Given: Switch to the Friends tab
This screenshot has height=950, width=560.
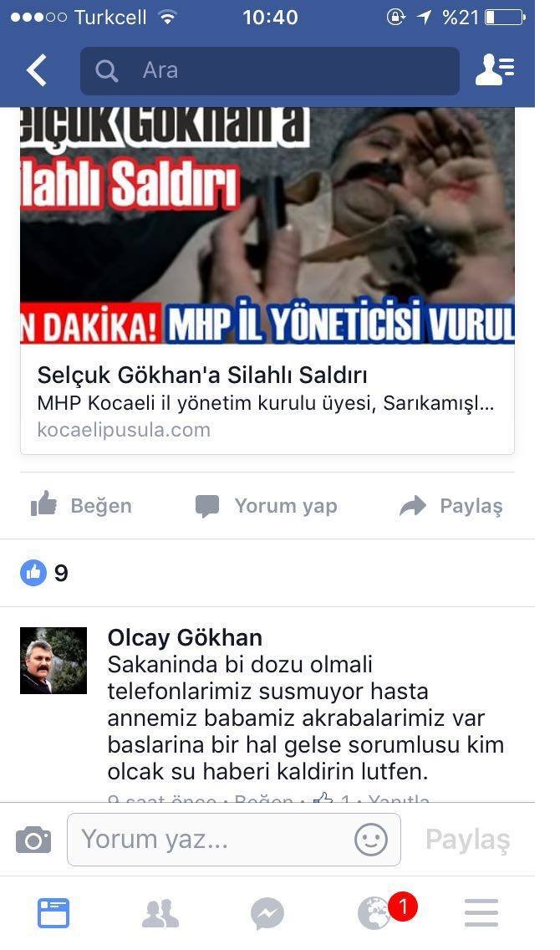Looking at the screenshot, I should click(x=160, y=914).
